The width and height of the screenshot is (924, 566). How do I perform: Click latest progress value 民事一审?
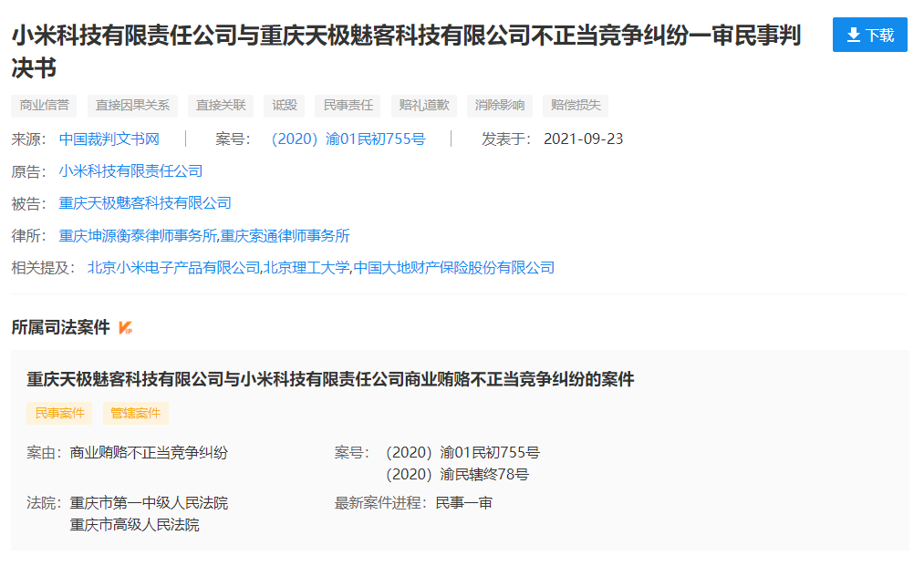(463, 504)
